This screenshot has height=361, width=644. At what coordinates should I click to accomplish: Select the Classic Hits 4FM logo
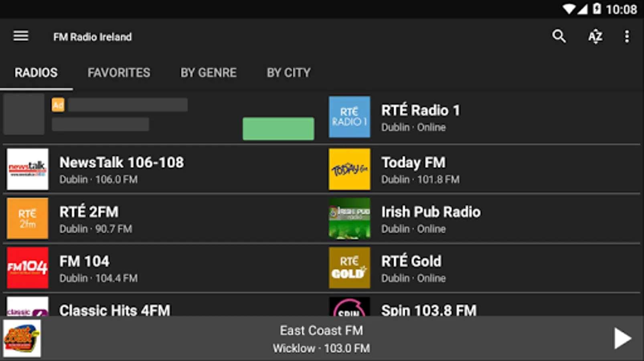pos(27,306)
